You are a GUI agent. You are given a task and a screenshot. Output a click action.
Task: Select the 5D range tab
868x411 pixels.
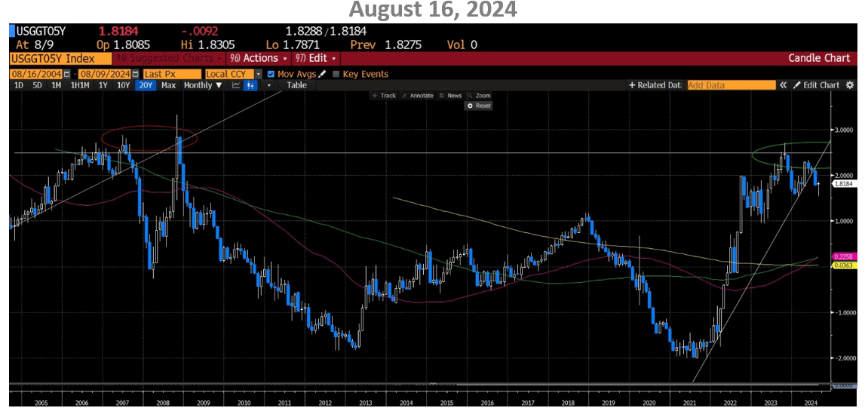(37, 85)
